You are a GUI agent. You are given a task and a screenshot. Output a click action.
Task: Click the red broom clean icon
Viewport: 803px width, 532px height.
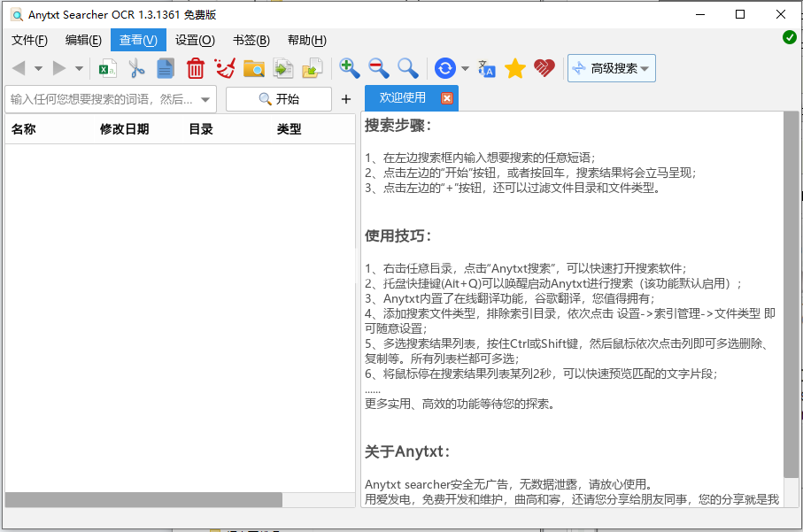pyautogui.click(x=225, y=68)
